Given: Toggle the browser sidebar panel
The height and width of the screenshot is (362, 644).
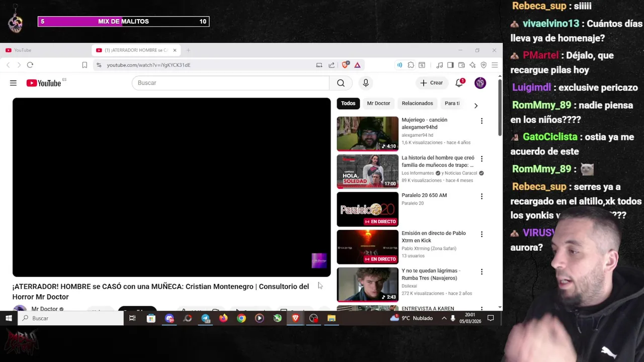Looking at the screenshot, I should click(x=450, y=65).
